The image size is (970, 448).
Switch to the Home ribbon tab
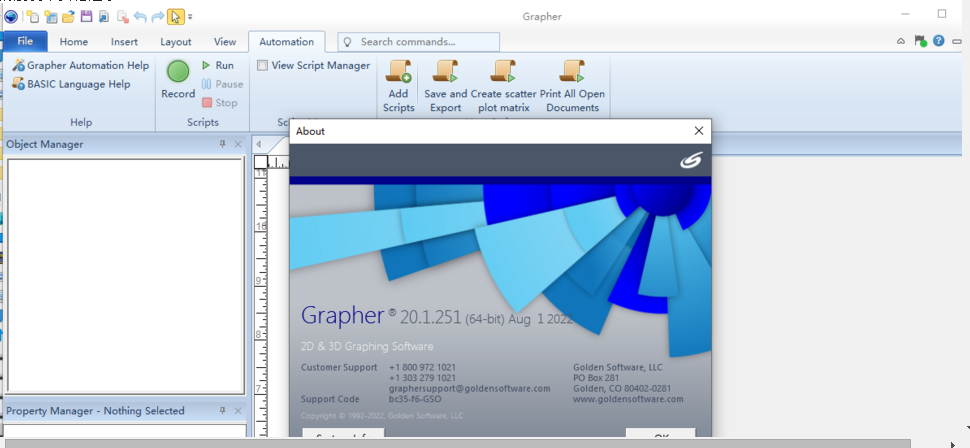click(x=74, y=41)
